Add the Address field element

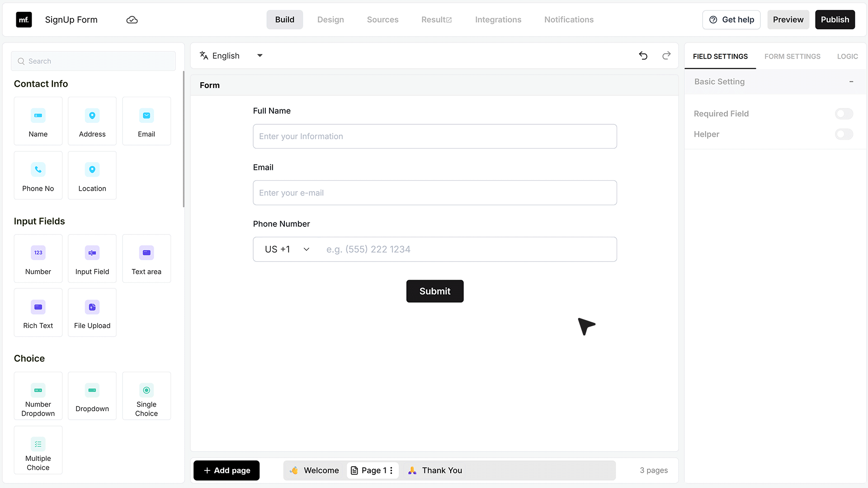click(92, 121)
